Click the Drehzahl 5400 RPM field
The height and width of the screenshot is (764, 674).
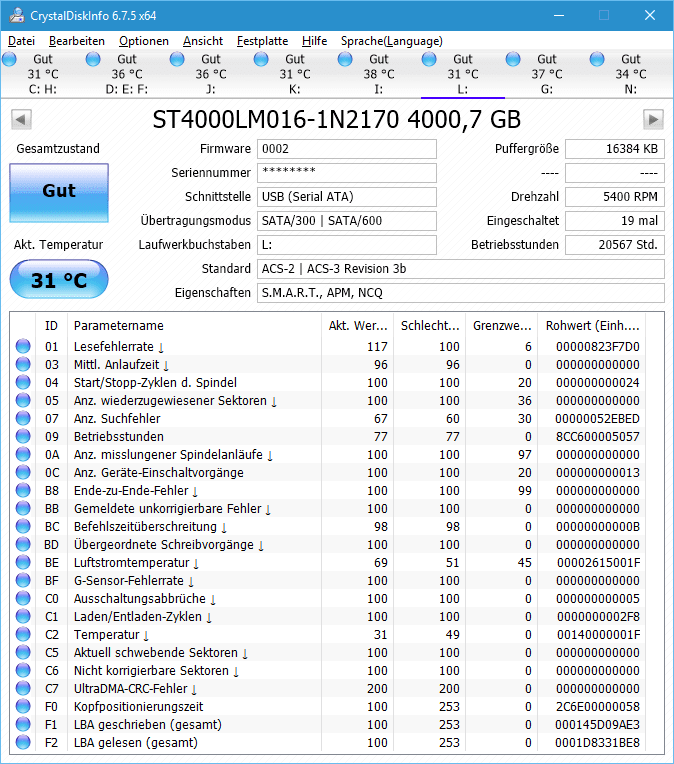[615, 197]
